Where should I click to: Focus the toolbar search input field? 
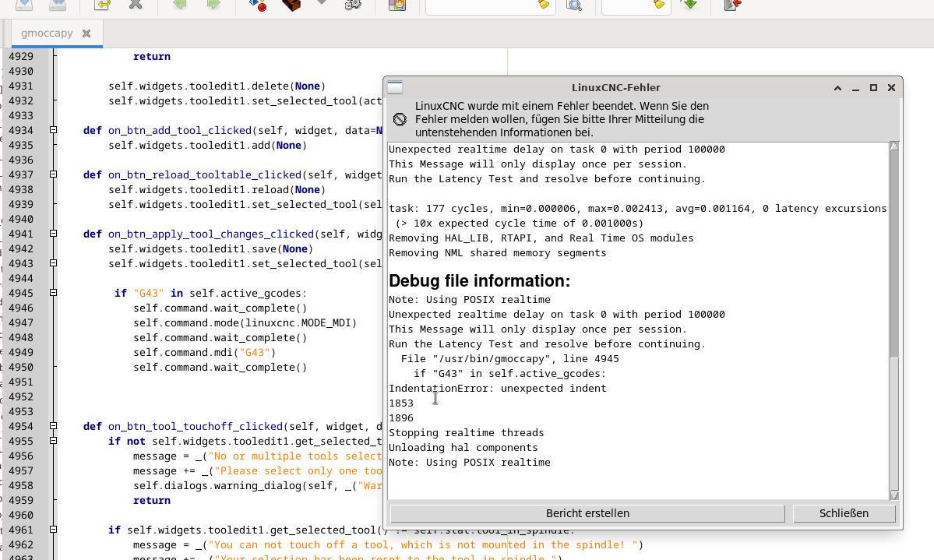point(481,5)
